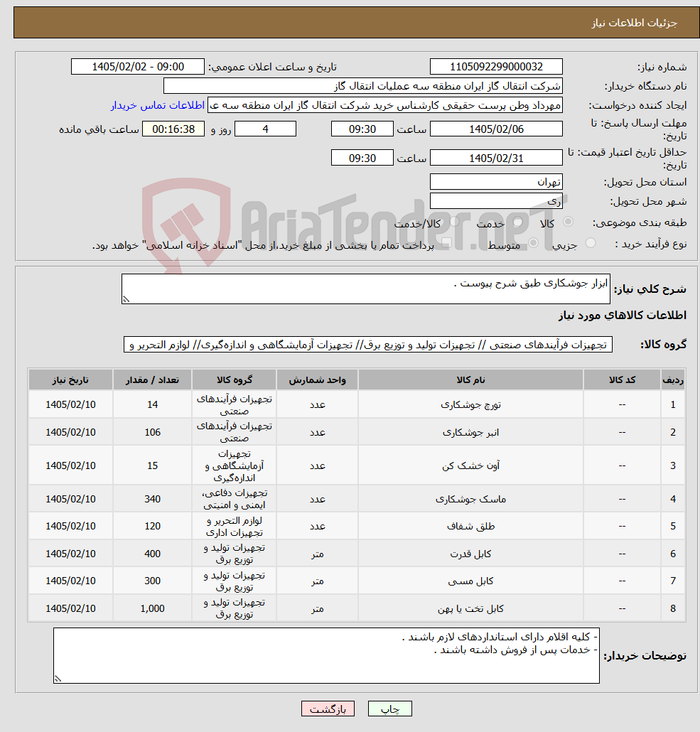Open the اطلاعات تماس خریدار link

tap(157, 105)
